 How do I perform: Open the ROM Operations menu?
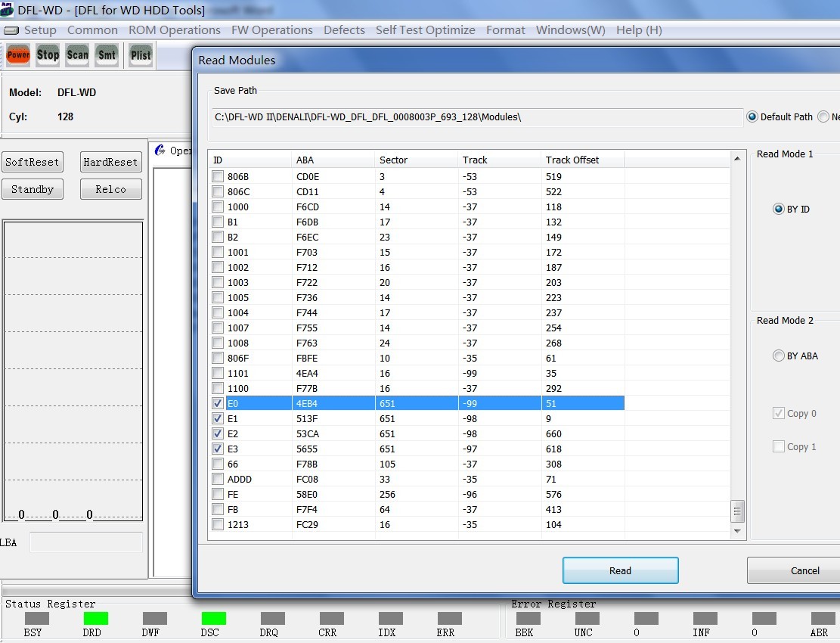coord(174,30)
